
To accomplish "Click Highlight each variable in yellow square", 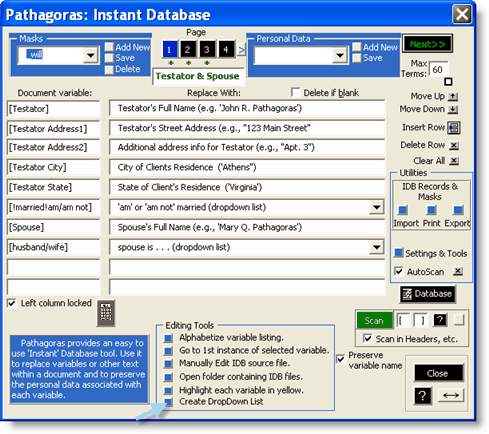I will click(x=168, y=390).
